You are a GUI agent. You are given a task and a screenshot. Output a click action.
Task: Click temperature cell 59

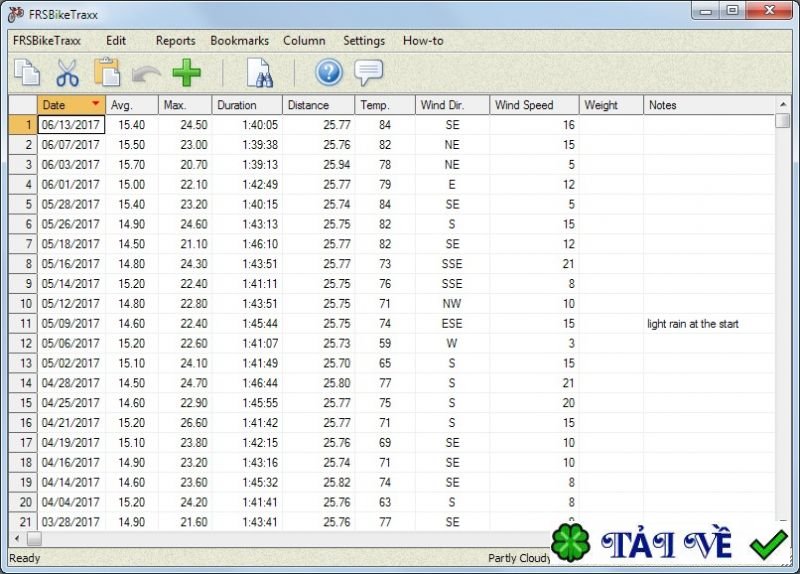(385, 343)
